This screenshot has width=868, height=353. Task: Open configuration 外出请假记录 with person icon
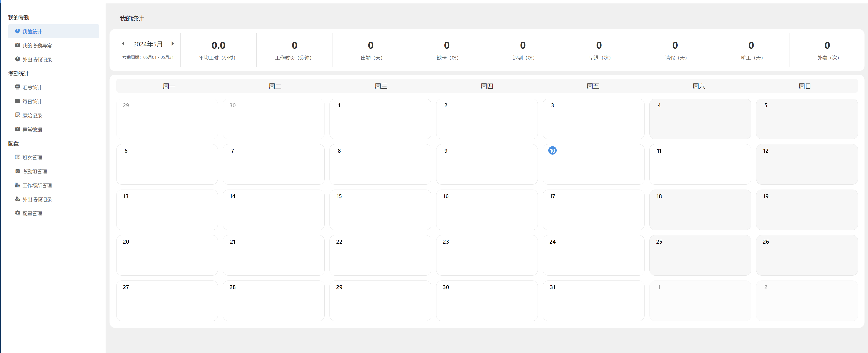tap(37, 199)
